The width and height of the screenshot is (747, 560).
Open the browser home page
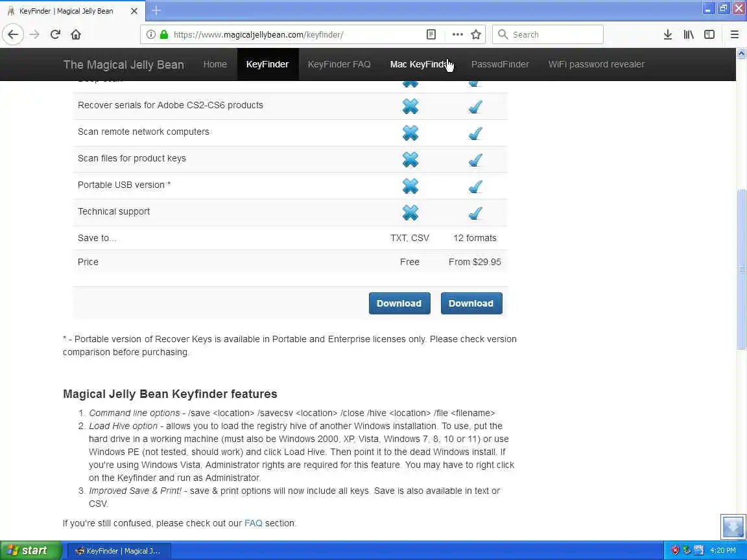[x=76, y=34]
